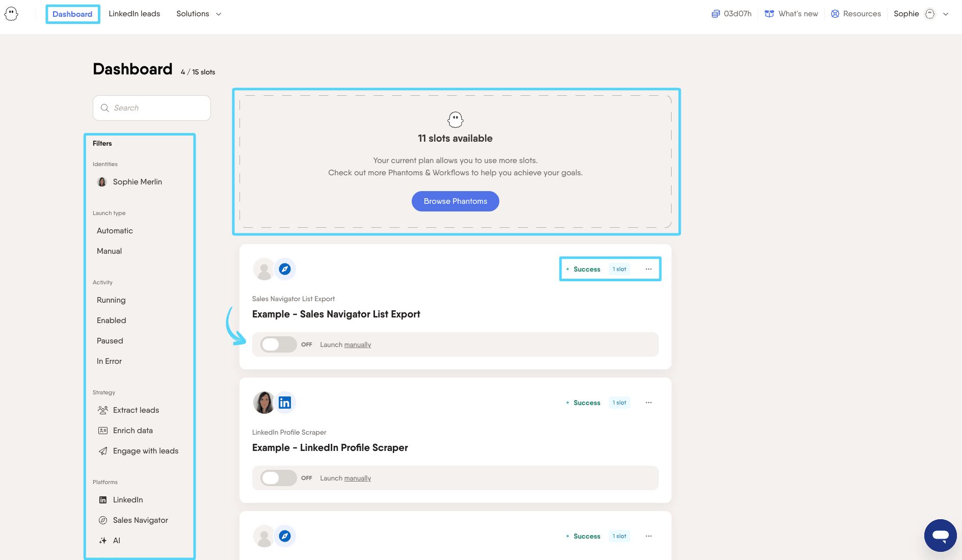Image resolution: width=962 pixels, height=560 pixels.
Task: Click the dashboard Search field
Action: click(x=152, y=108)
